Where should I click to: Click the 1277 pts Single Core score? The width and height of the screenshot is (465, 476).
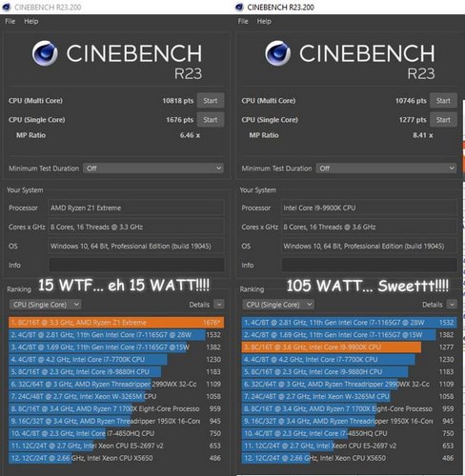pos(413,120)
